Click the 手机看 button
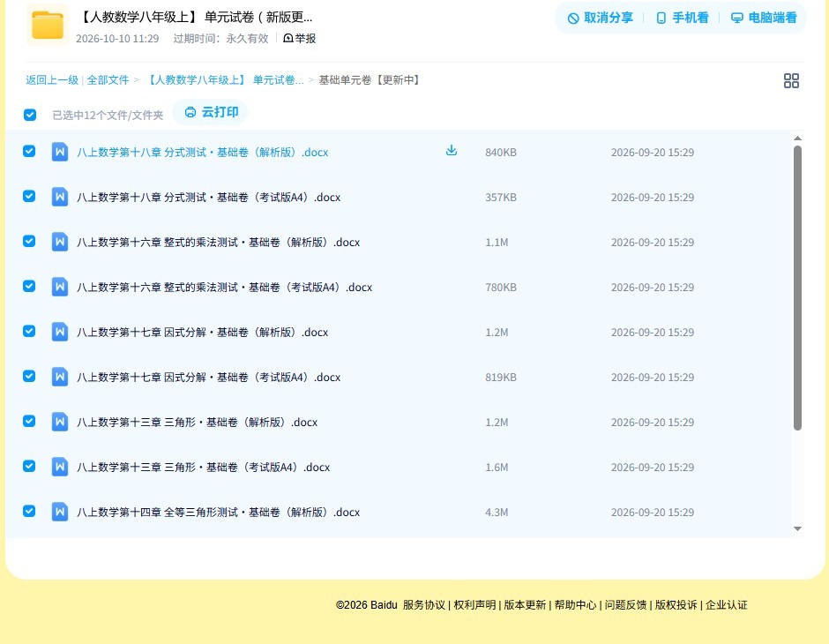This screenshot has width=829, height=644. click(x=682, y=18)
